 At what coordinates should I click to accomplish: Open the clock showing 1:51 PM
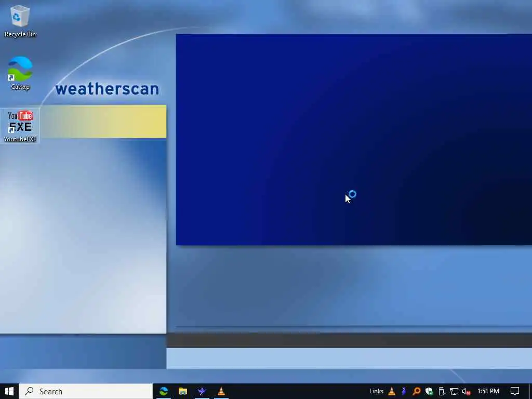[x=488, y=391]
